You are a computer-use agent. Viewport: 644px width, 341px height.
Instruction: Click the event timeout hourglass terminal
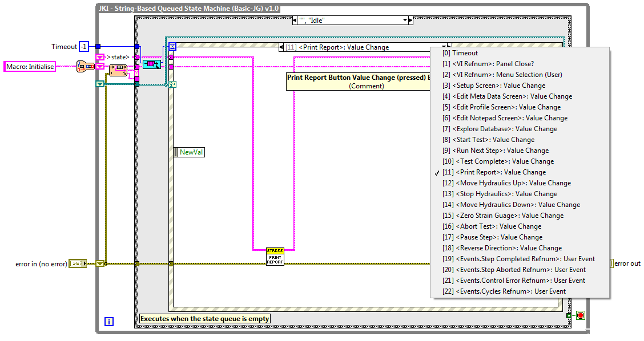pos(172,47)
